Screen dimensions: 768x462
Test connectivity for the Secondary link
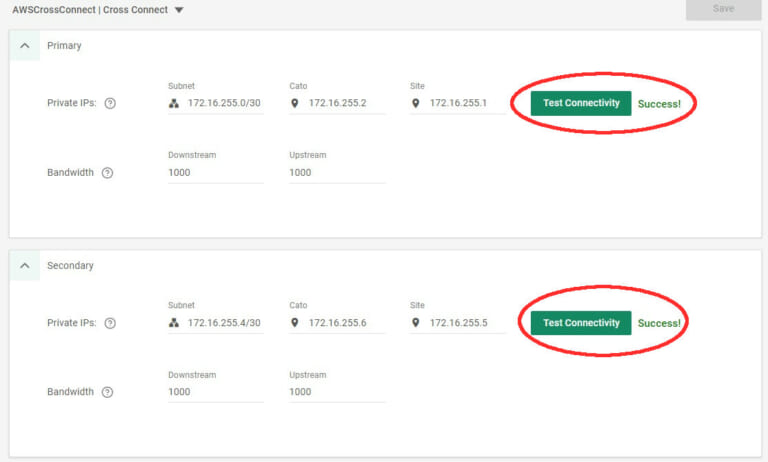[x=581, y=323]
